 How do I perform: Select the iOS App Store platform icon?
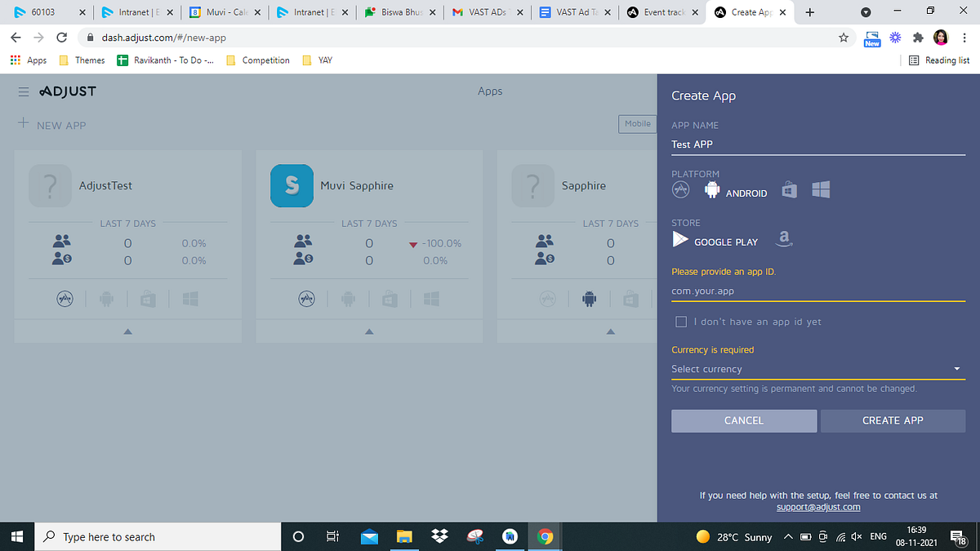coord(681,189)
